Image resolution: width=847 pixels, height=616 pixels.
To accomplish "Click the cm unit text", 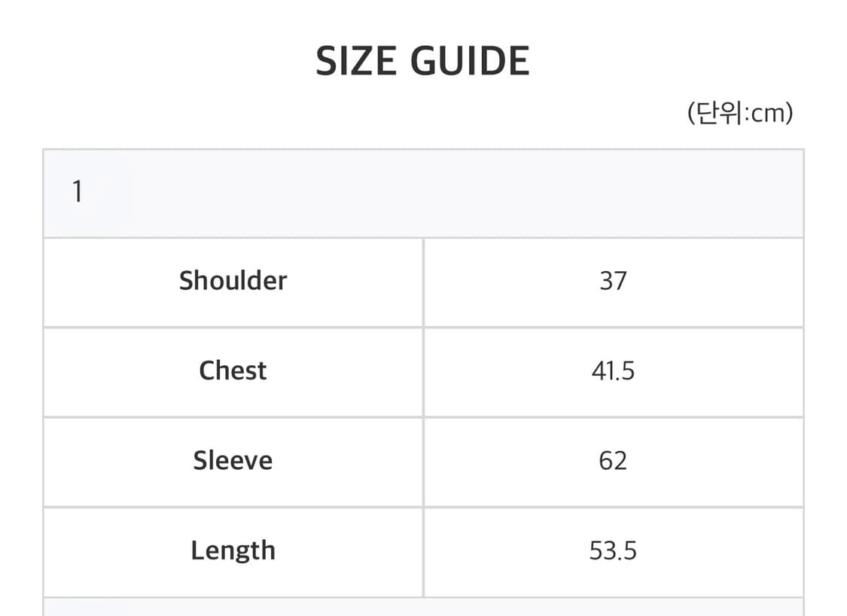I will [x=768, y=114].
